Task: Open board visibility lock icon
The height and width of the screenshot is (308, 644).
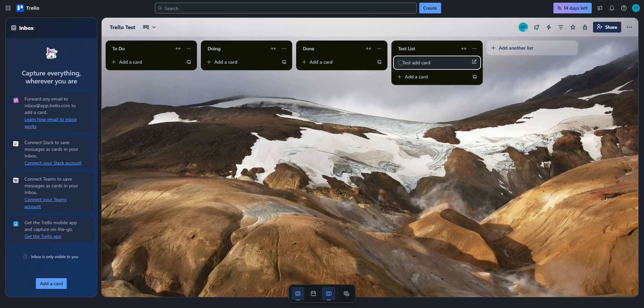Action: tap(585, 27)
